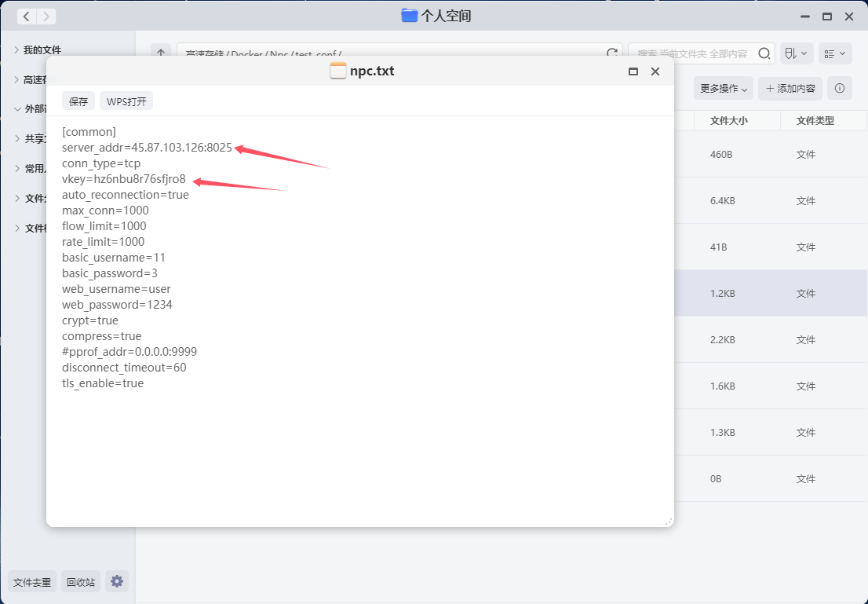Click the refresh icon in path bar
The height and width of the screenshot is (604, 868).
[x=612, y=53]
